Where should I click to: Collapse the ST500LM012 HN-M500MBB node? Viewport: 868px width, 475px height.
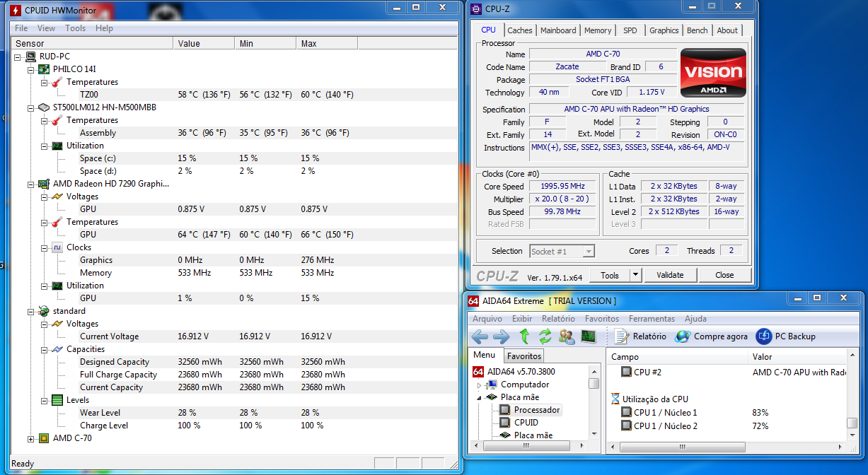(30, 107)
